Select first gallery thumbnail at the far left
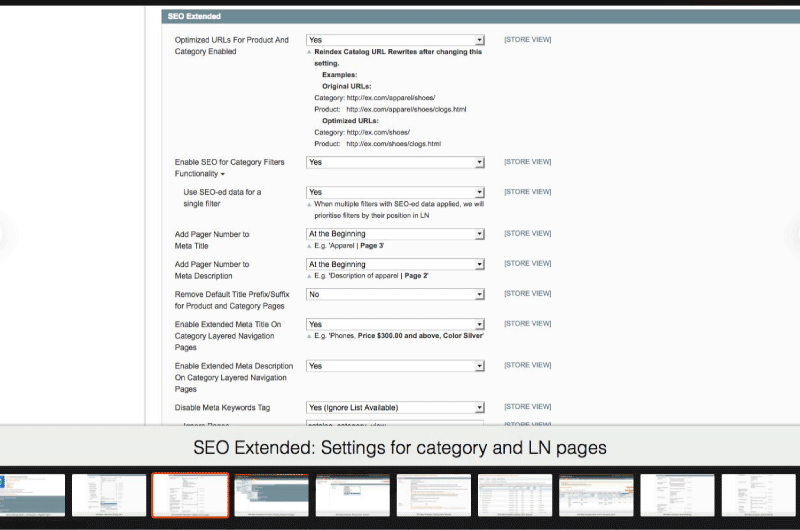Viewport: 800px width, 530px height. (33, 495)
